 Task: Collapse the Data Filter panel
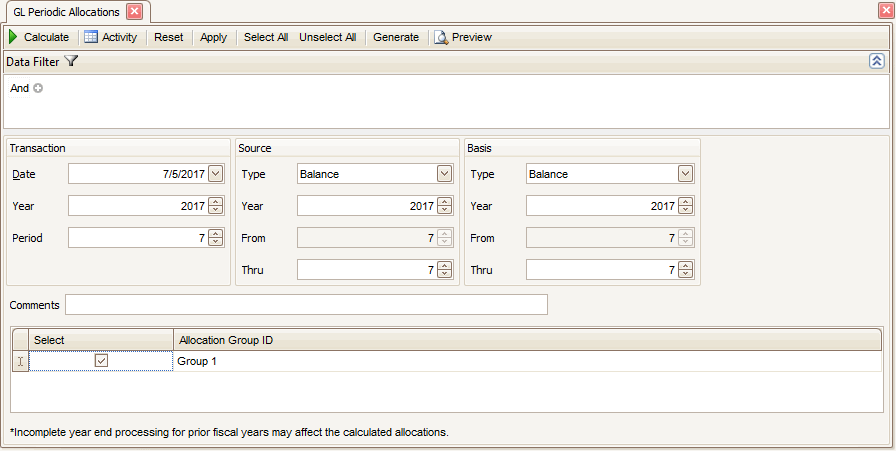(876, 61)
